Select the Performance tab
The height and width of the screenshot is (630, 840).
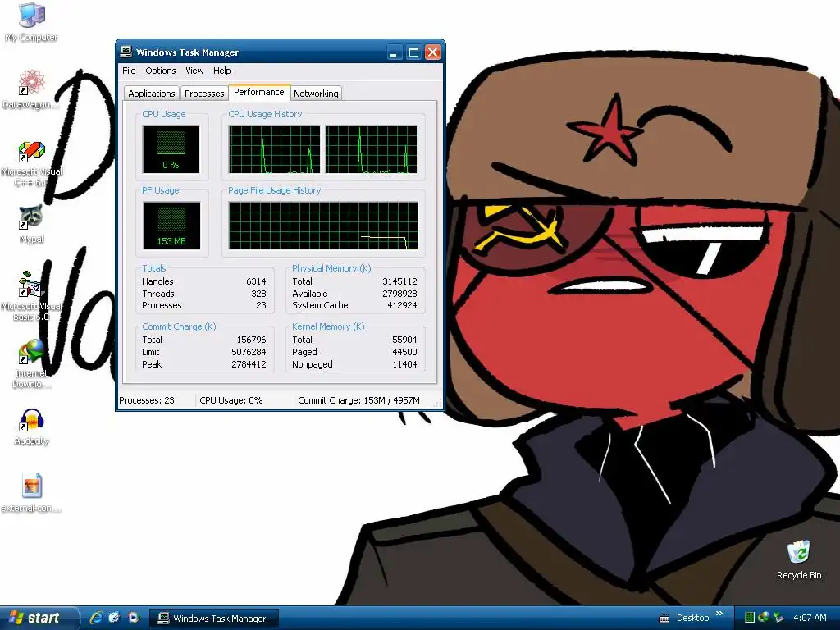coord(258,92)
